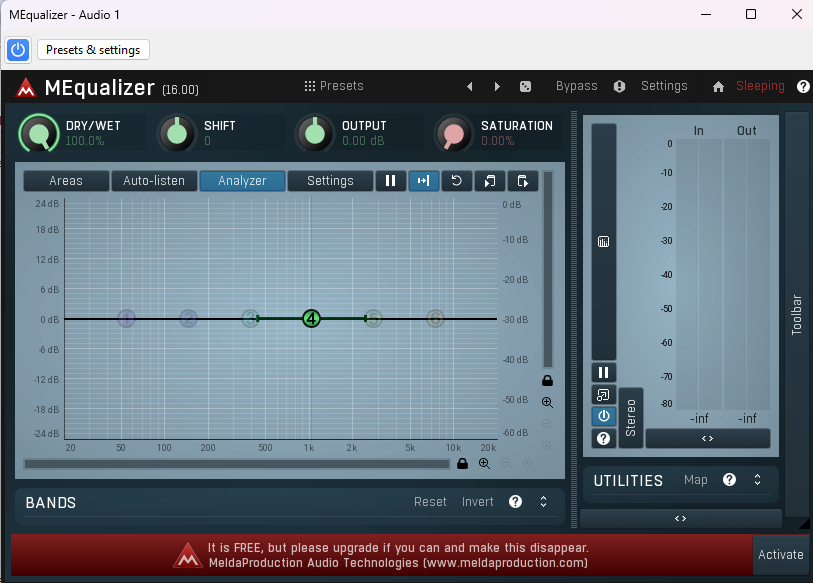The width and height of the screenshot is (813, 583).
Task: Pause the spectrum analyzer
Action: tap(391, 181)
